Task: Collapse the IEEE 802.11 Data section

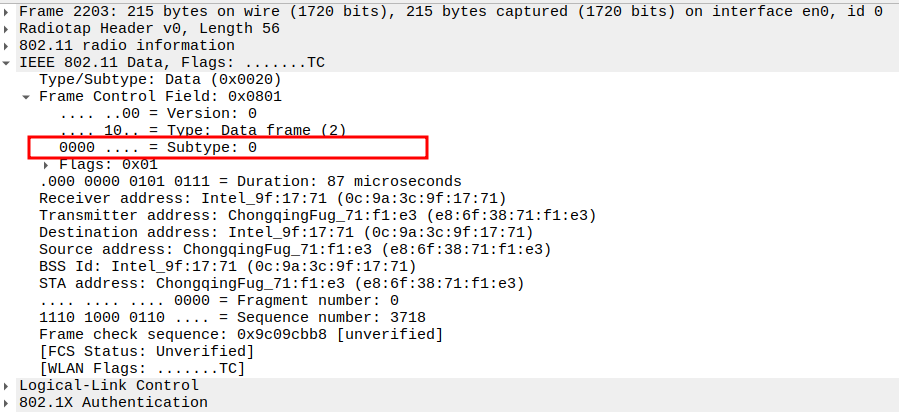Action: [9, 63]
